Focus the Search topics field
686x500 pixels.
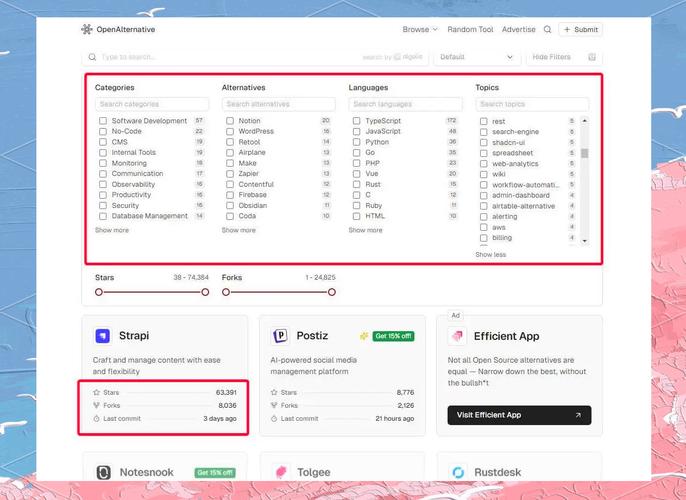pos(532,104)
